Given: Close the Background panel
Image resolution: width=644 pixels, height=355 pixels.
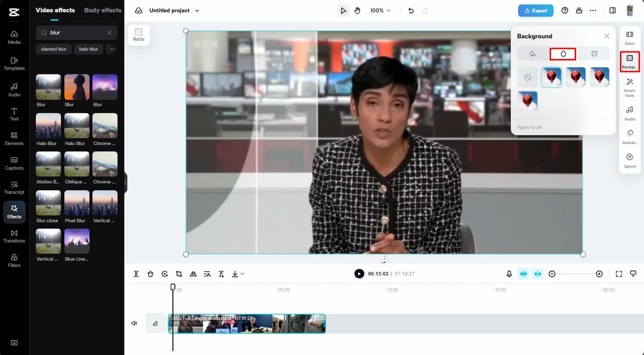Looking at the screenshot, I should pos(607,36).
